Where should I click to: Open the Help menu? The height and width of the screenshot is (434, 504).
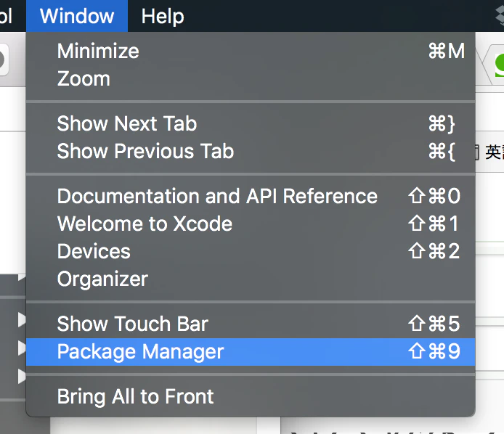[163, 16]
